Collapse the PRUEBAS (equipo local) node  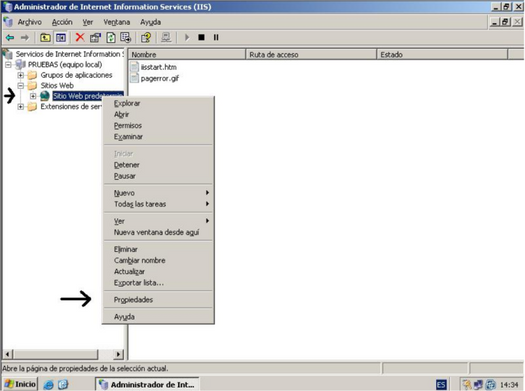8,64
